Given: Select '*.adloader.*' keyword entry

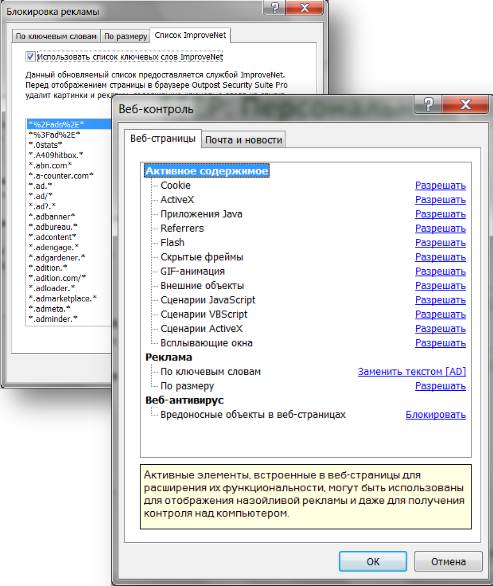Looking at the screenshot, I should 52,288.
